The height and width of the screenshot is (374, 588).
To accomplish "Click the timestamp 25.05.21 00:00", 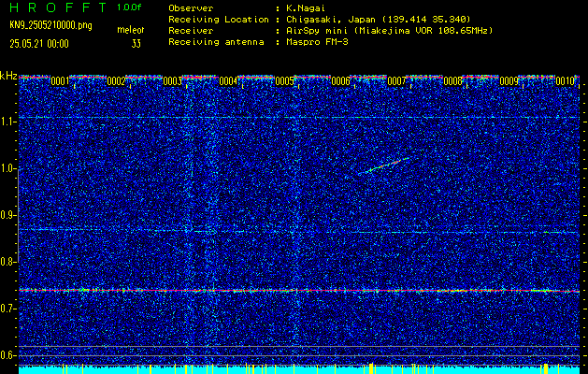I will click(39, 44).
